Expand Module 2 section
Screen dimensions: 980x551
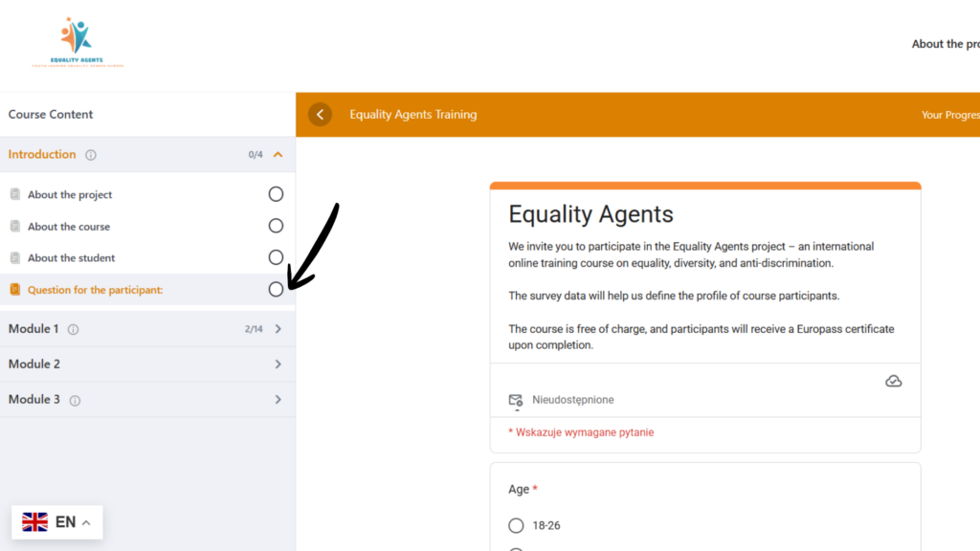tap(278, 364)
